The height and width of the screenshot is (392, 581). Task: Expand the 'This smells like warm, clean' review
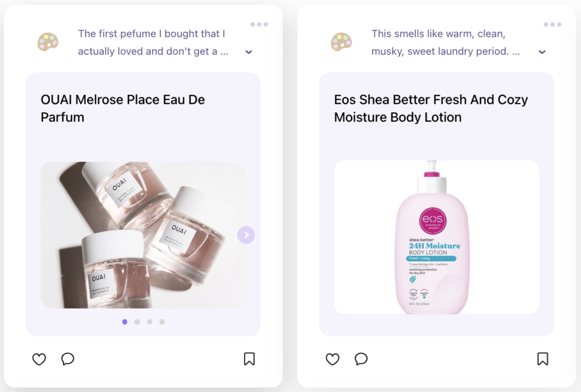542,52
